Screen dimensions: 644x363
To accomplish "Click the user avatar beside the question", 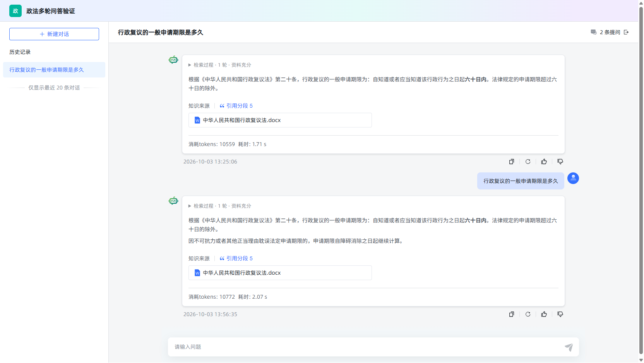I will tap(573, 178).
